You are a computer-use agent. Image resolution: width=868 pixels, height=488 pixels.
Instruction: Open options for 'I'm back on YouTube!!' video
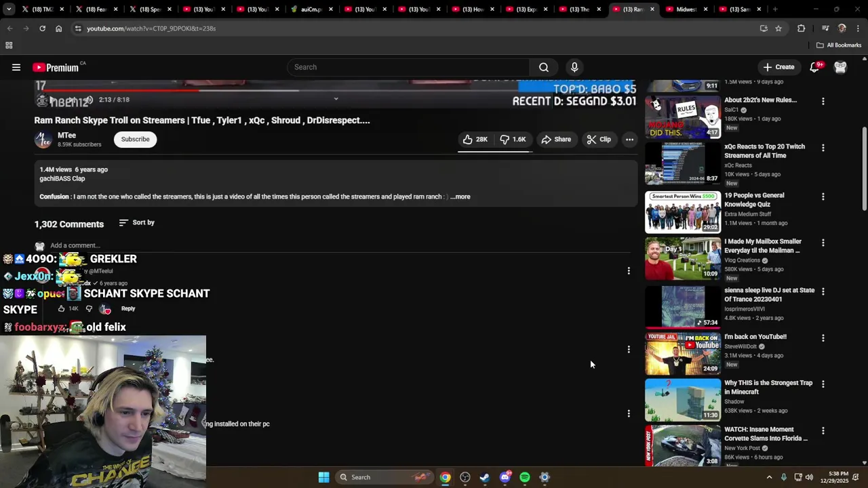(x=823, y=338)
